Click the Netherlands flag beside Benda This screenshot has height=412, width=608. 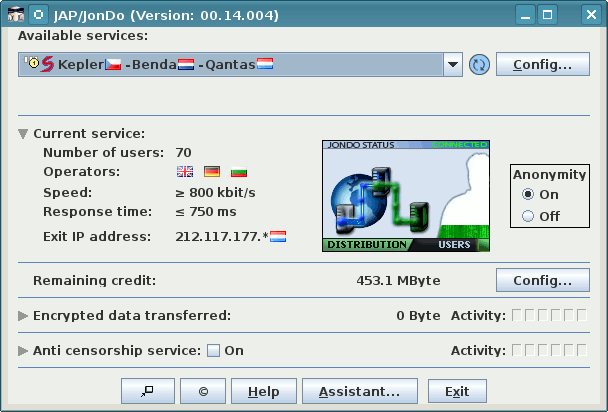[186, 64]
